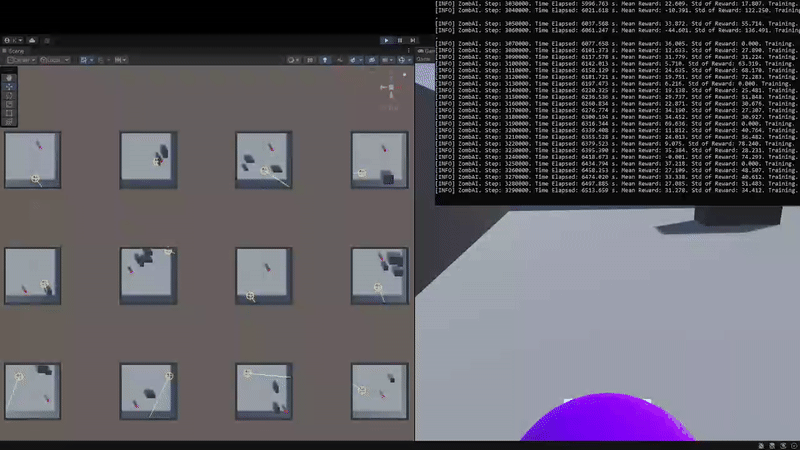Toggle Play mode
The height and width of the screenshot is (450, 800).
tap(386, 40)
